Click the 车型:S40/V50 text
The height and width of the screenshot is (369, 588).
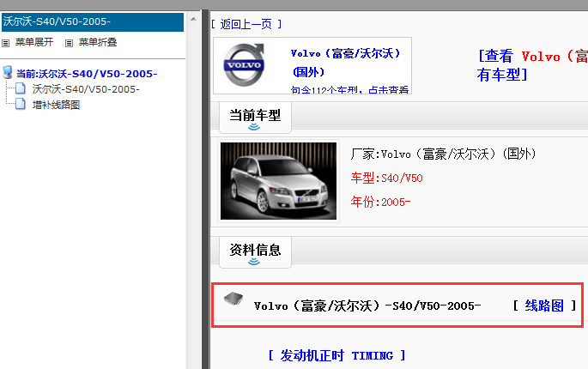pyautogui.click(x=386, y=178)
